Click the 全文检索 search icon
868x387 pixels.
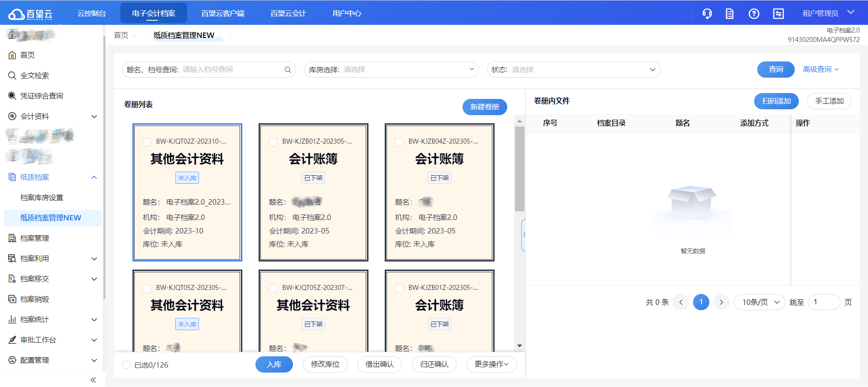pyautogui.click(x=12, y=75)
